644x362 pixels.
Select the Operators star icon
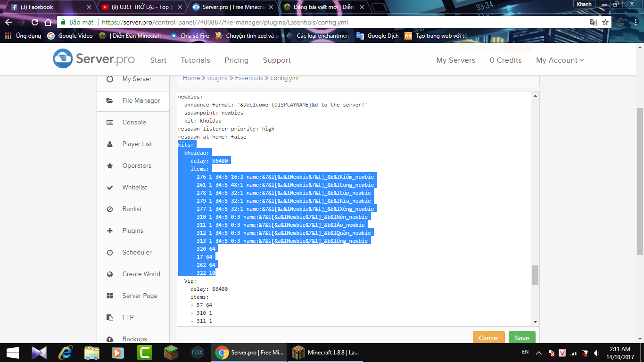110,166
